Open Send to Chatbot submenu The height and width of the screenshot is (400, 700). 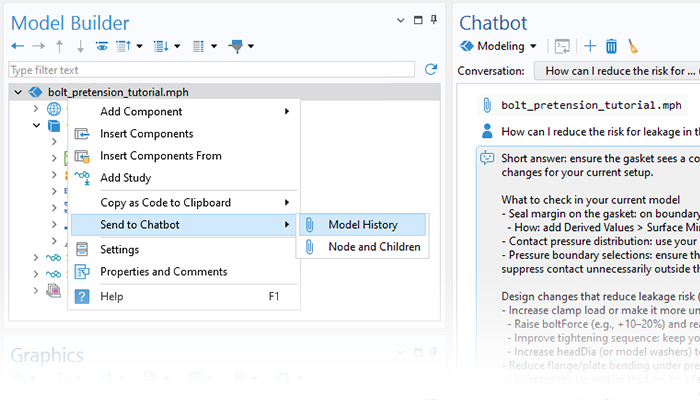(x=184, y=225)
